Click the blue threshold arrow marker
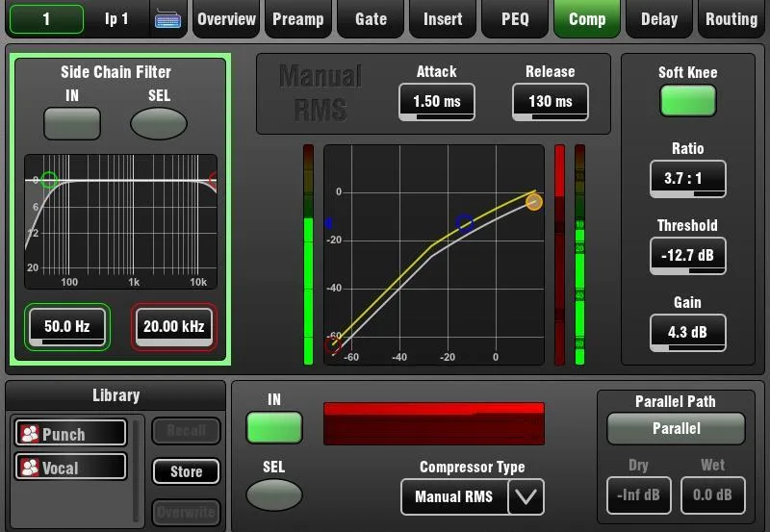This screenshot has height=532, width=770. [x=328, y=223]
